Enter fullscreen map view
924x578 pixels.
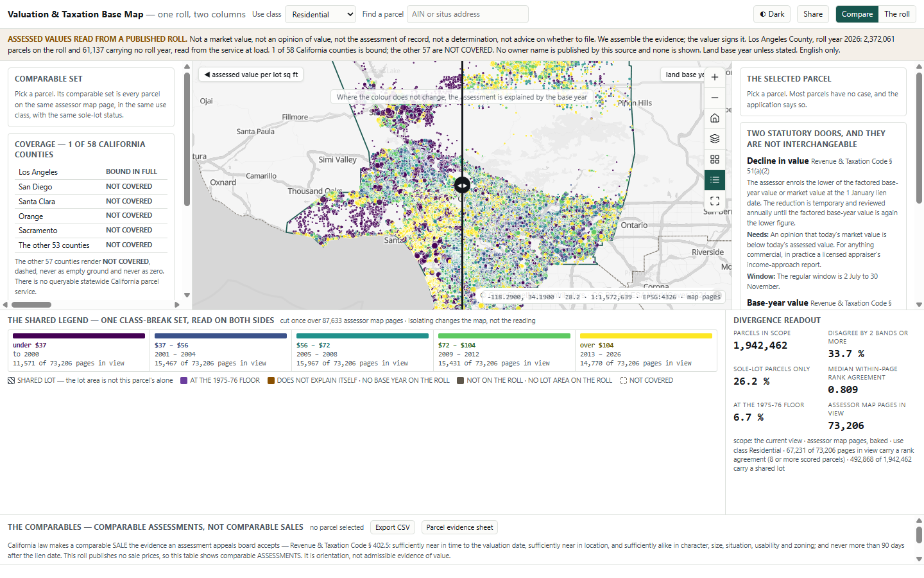point(715,201)
